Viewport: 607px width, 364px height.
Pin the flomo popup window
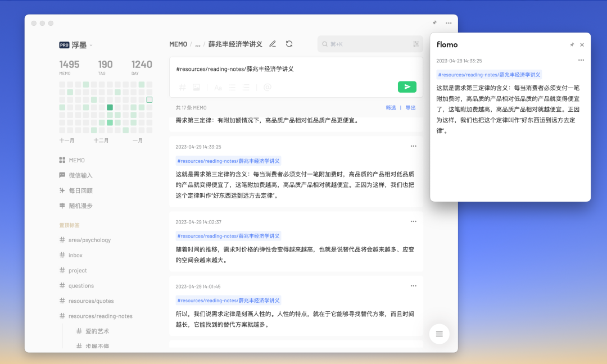572,45
